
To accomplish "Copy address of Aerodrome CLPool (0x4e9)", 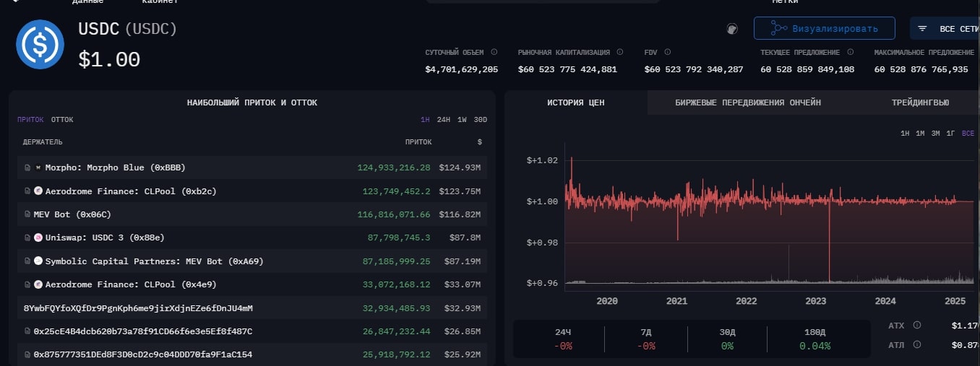I will 27,284.
